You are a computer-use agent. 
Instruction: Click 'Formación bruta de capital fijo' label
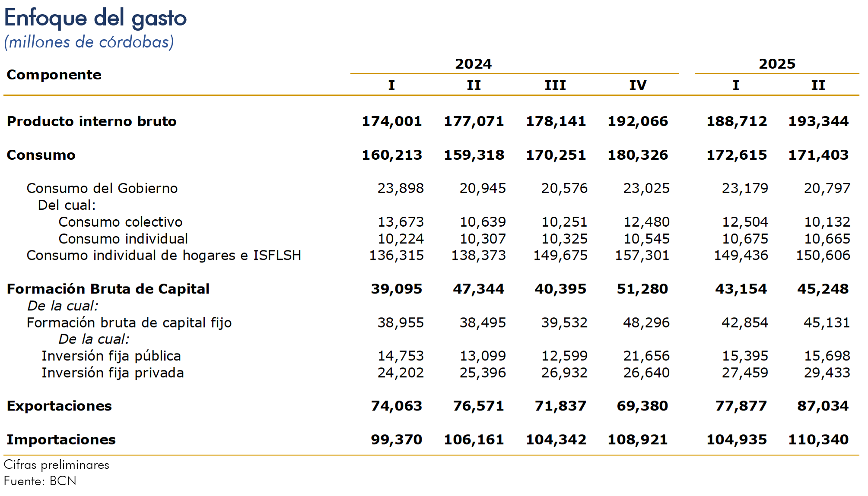tap(129, 322)
